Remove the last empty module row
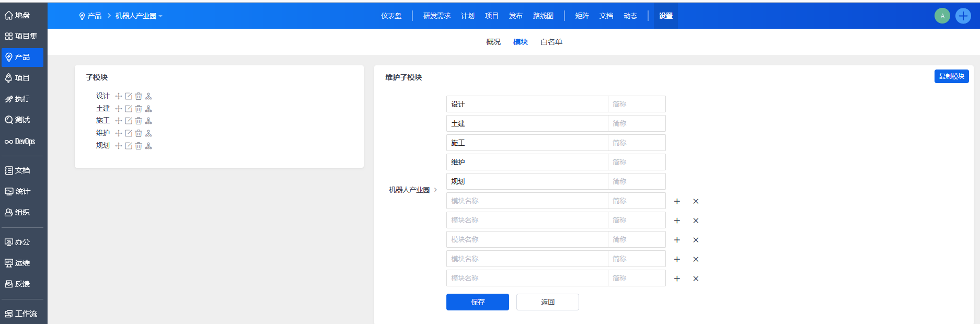This screenshot has height=324, width=980. [x=696, y=279]
